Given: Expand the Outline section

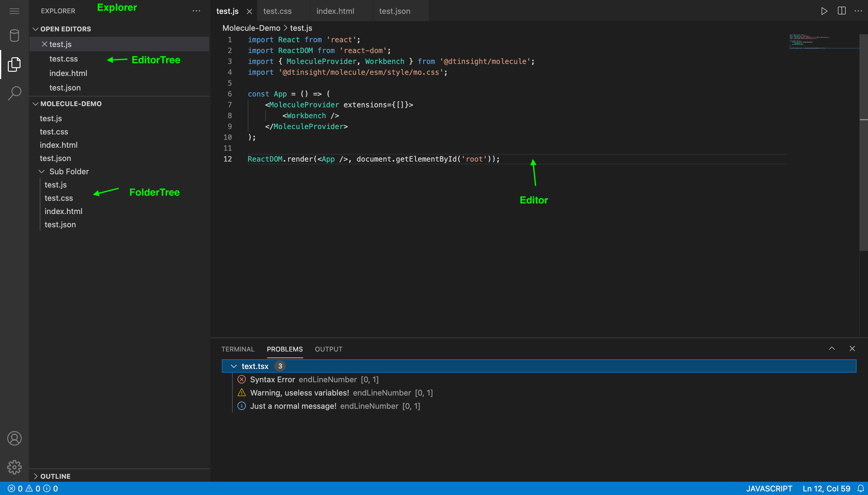Looking at the screenshot, I should point(35,476).
